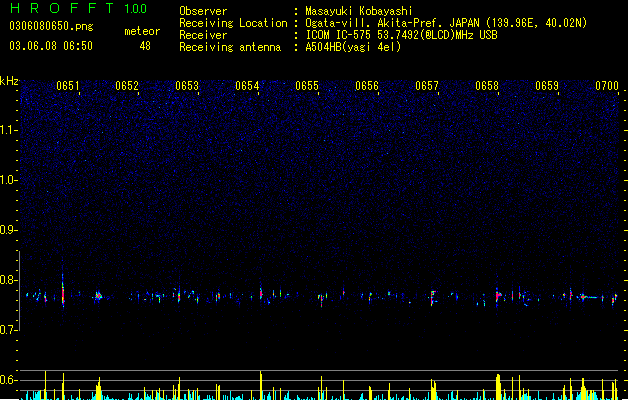
Task: Click the Observer label
Action: [203, 11]
